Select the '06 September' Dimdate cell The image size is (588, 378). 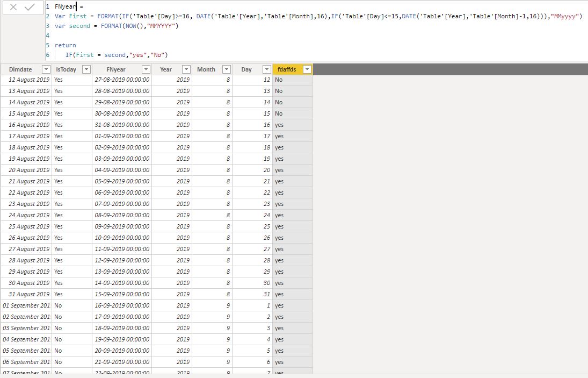pyautogui.click(x=26, y=362)
